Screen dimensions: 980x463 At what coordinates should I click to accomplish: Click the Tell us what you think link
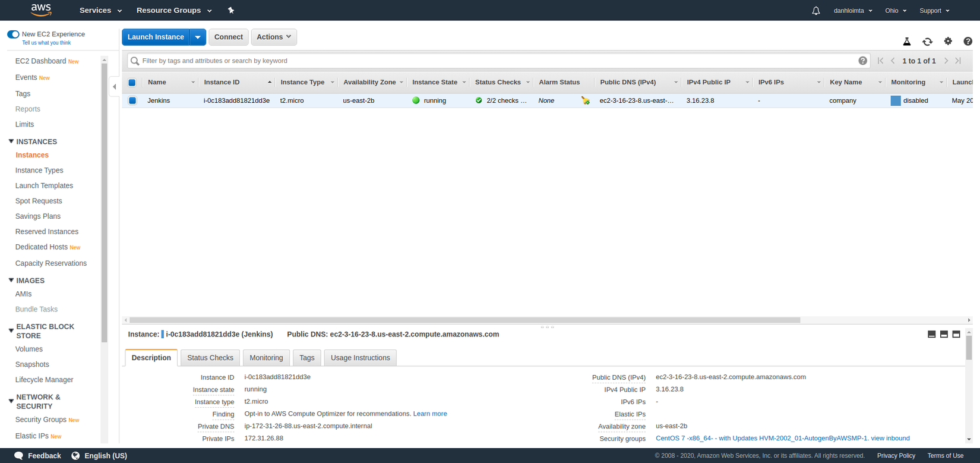(x=46, y=43)
